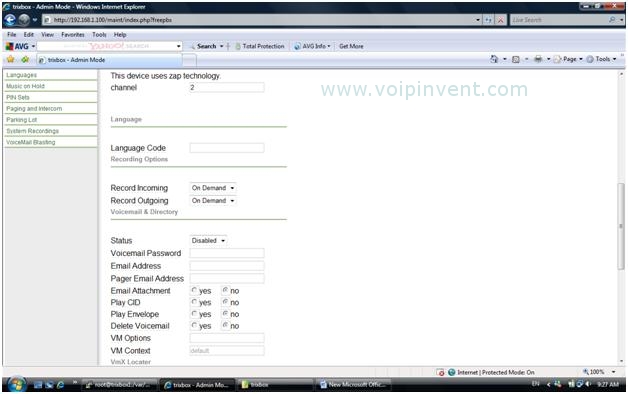Image resolution: width=628 pixels, height=394 pixels.
Task: Click the RSS feeds toolbar icon
Action: (516, 59)
